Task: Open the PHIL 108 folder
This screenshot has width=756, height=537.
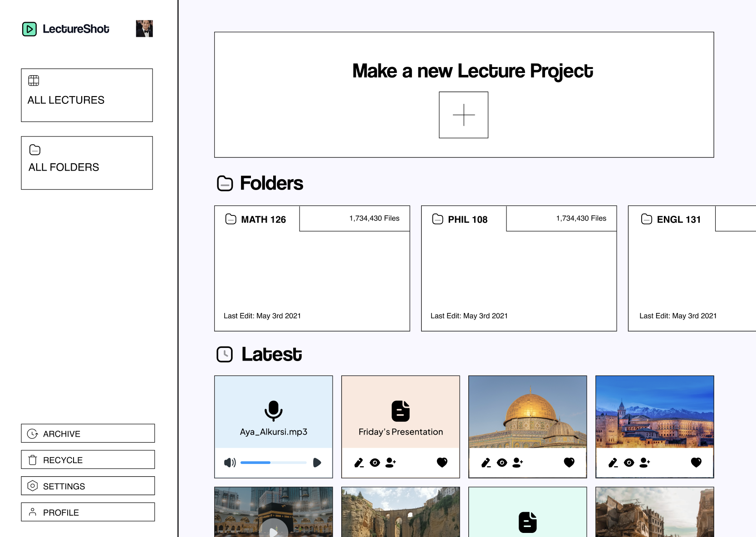Action: coord(519,268)
